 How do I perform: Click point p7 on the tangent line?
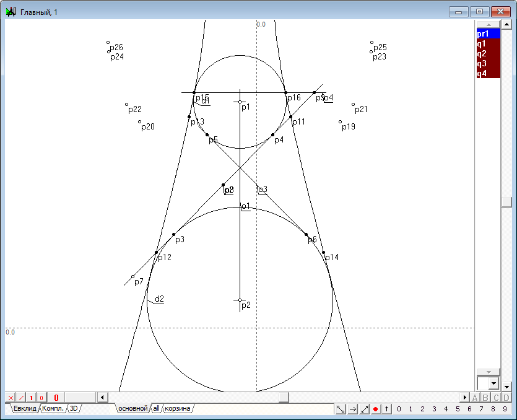click(x=133, y=276)
